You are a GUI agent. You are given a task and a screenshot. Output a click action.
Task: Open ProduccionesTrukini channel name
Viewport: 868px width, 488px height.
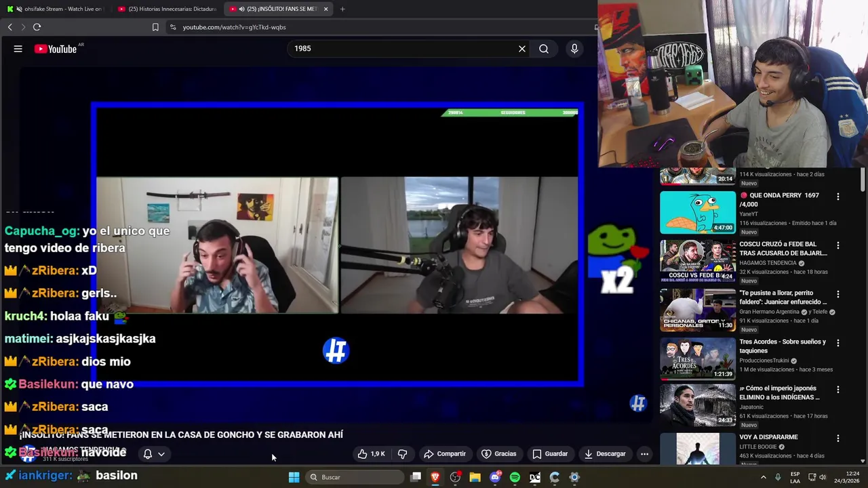tap(765, 361)
